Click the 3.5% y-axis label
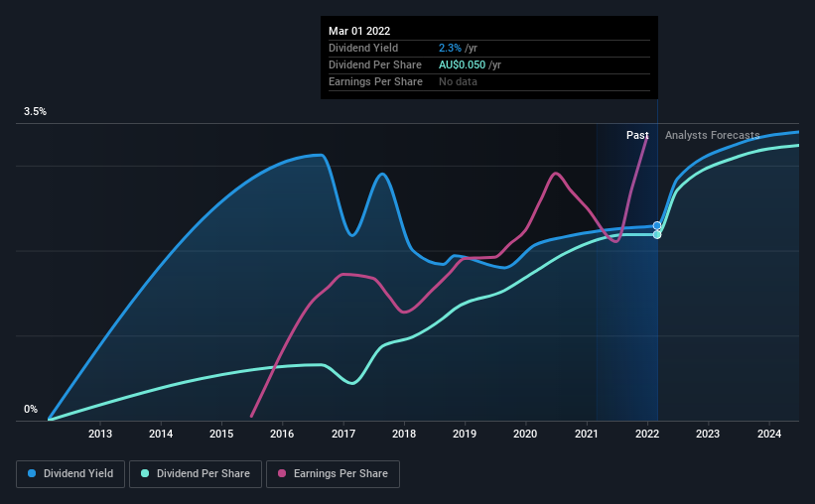Image resolution: width=815 pixels, height=504 pixels. (35, 112)
